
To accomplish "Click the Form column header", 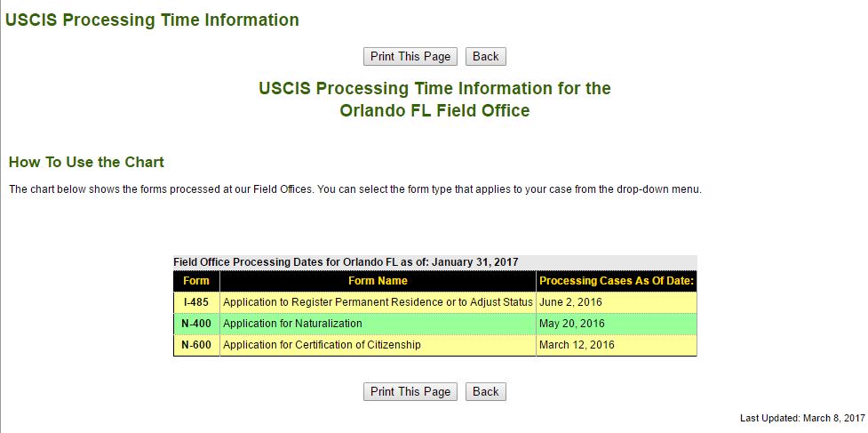I will pos(196,281).
